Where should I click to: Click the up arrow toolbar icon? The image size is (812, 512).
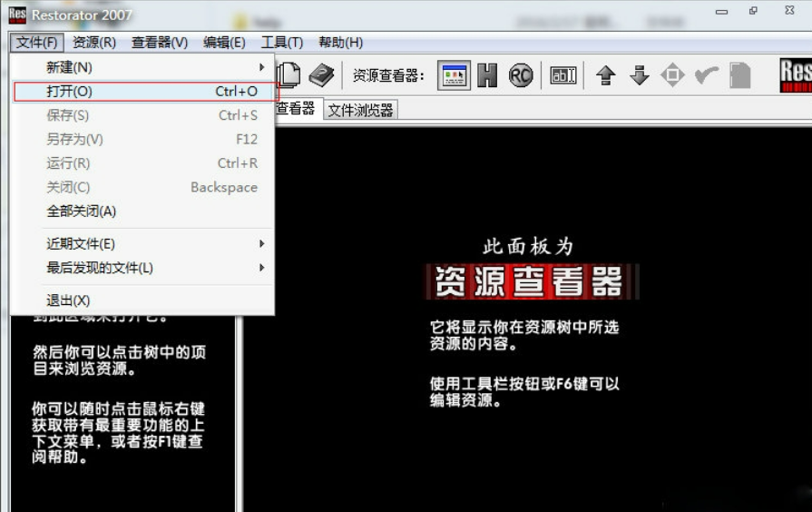click(x=606, y=75)
